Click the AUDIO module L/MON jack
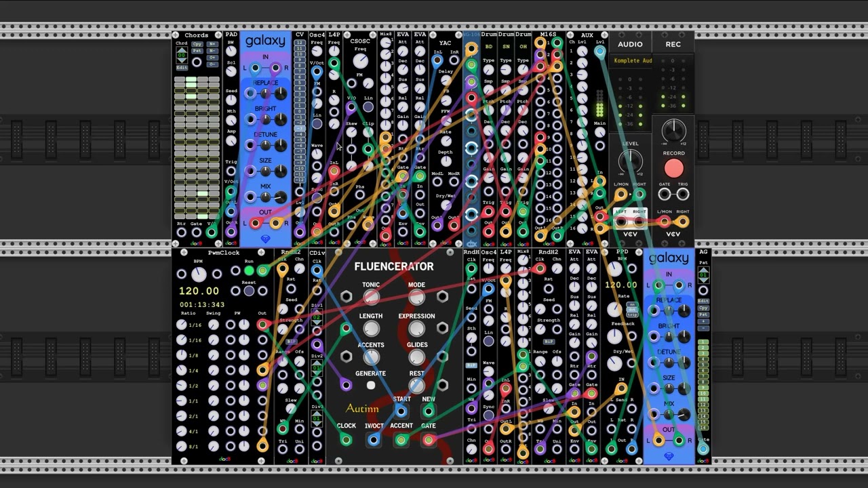The height and width of the screenshot is (488, 868). tap(621, 195)
